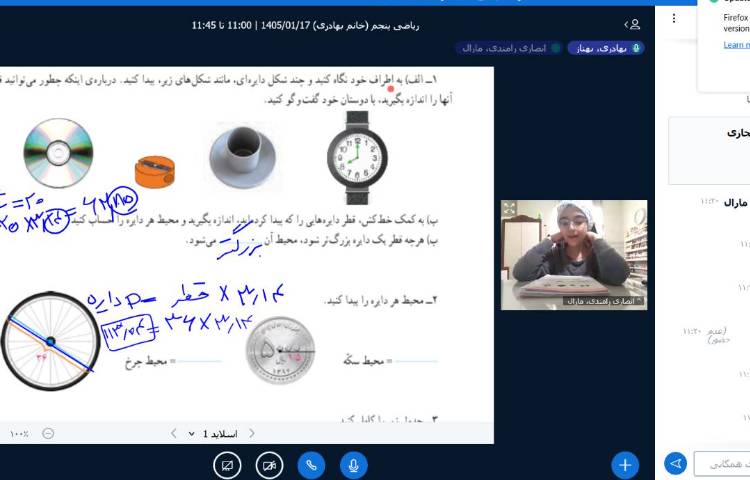This screenshot has width=750, height=480.
Task: Open the three-dot options menu
Action: 673,18
